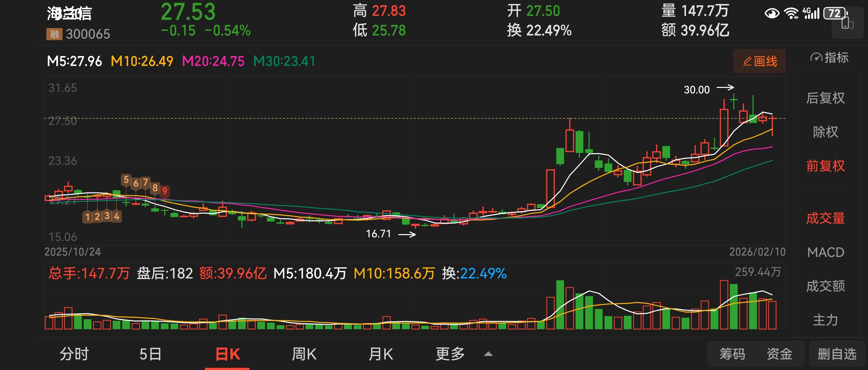Switch sub-chart to MACD indicator
The height and width of the screenshot is (370, 868).
point(825,252)
